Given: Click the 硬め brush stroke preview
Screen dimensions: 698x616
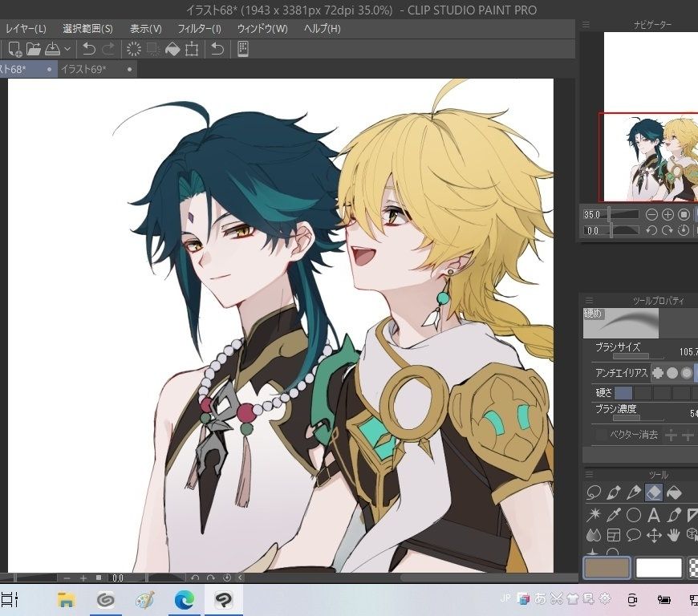Looking at the screenshot, I should (621, 322).
